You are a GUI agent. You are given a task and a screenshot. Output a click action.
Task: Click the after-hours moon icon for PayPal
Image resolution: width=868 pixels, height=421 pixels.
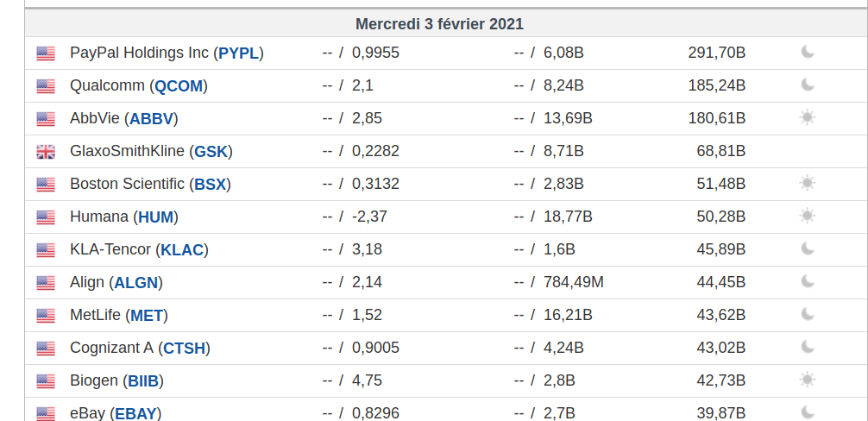pos(808,53)
